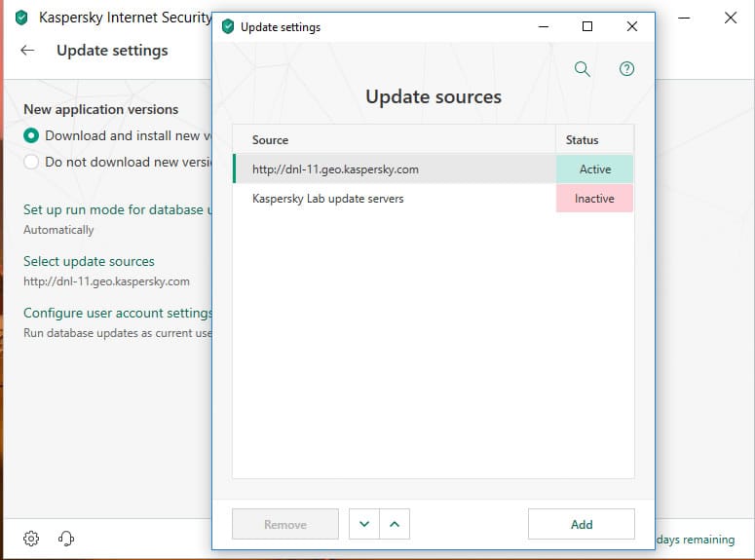Open settings gear icon at bottom left
The height and width of the screenshot is (560, 755).
pyautogui.click(x=31, y=539)
